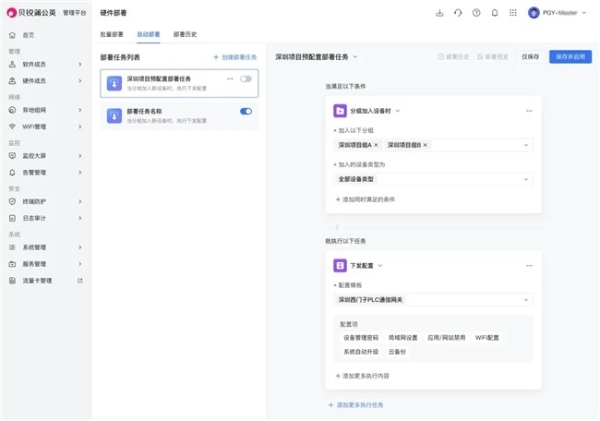Open more options on 分组加入设备时 card

click(x=529, y=111)
